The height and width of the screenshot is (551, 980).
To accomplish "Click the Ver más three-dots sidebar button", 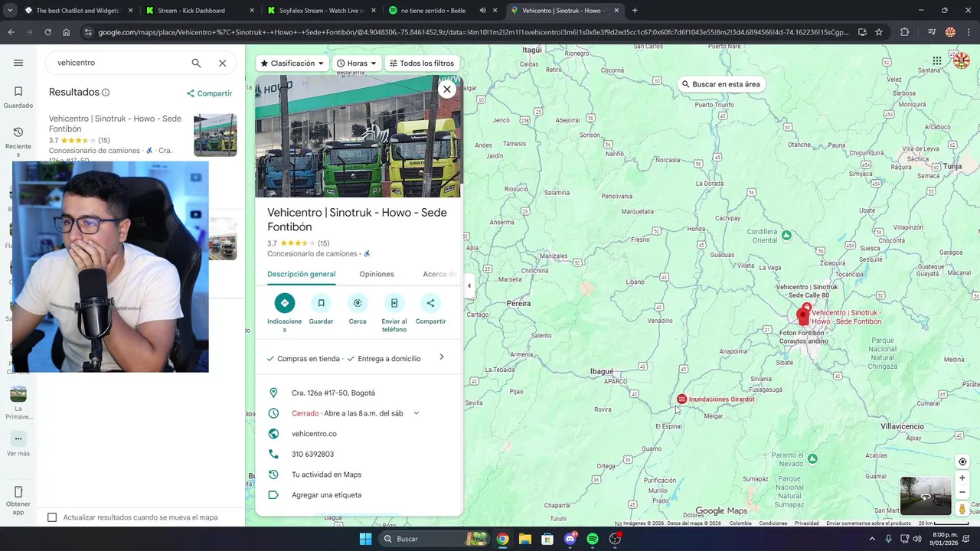I will (18, 439).
